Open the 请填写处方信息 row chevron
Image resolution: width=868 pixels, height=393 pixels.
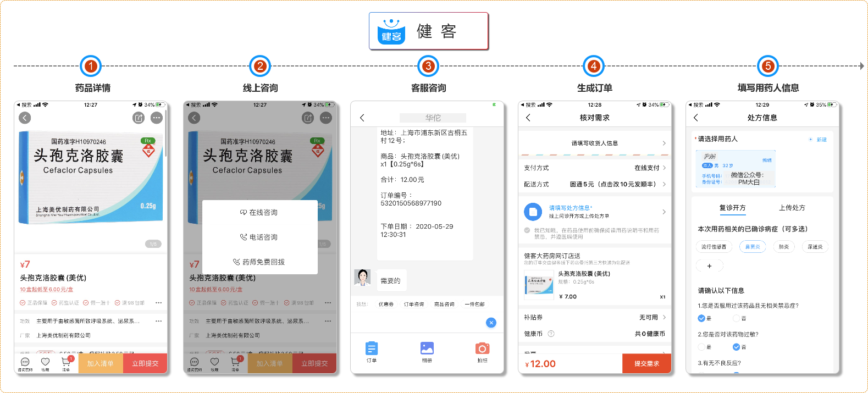664,212
